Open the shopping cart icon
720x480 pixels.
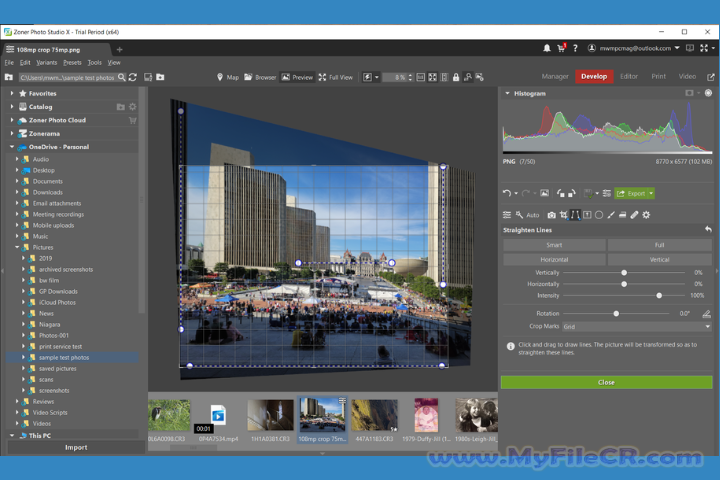[x=561, y=48]
